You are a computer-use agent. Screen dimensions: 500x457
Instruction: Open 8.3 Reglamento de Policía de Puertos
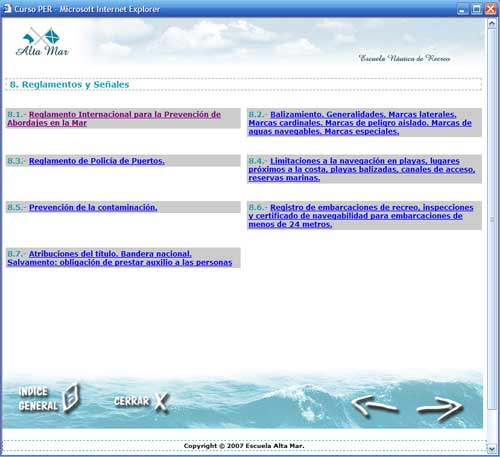coord(97,161)
